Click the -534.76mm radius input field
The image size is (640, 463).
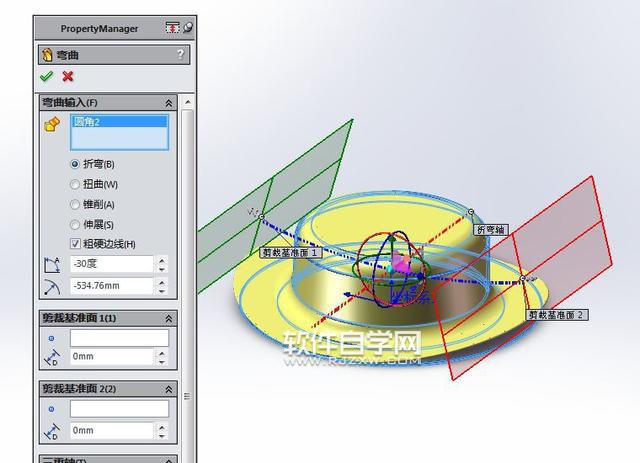[112, 286]
